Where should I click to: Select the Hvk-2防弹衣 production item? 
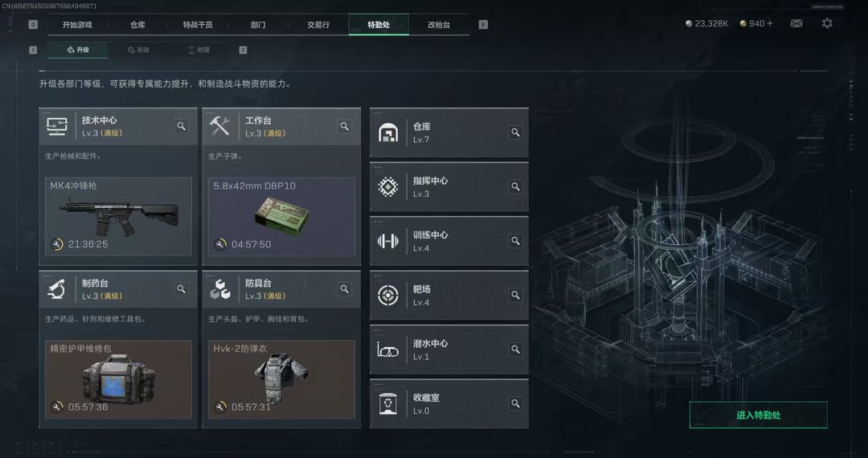(281, 379)
